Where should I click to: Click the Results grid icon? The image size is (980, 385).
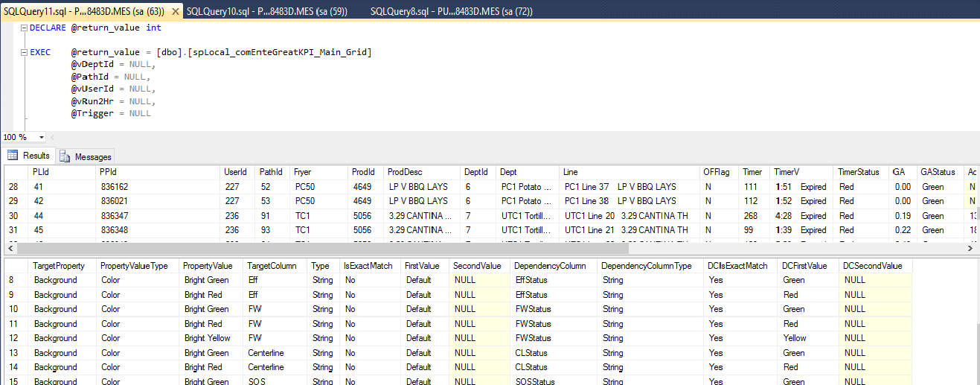[x=13, y=156]
